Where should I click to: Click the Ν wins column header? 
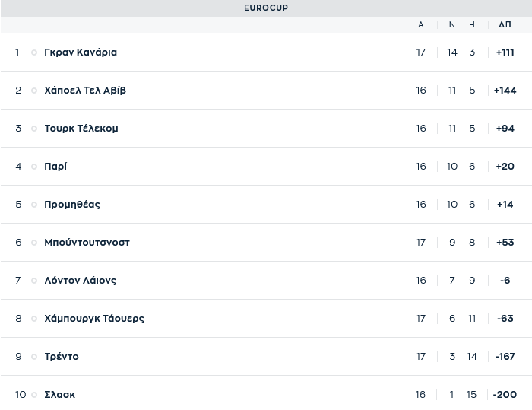pos(452,25)
